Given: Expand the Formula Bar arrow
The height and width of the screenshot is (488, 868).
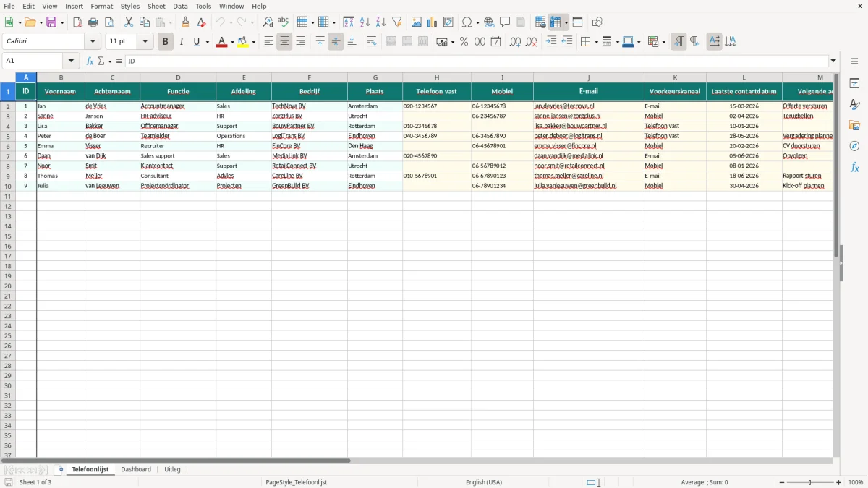Looking at the screenshot, I should coord(833,61).
